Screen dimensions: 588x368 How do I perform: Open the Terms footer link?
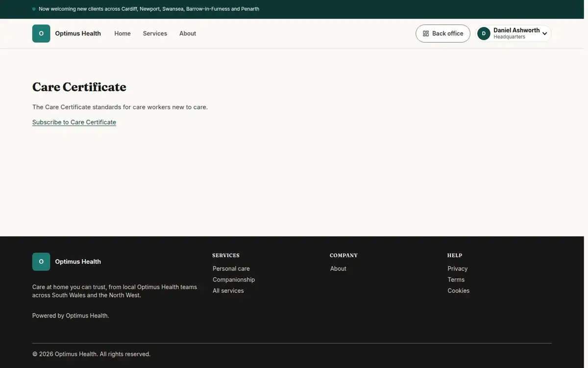point(456,280)
